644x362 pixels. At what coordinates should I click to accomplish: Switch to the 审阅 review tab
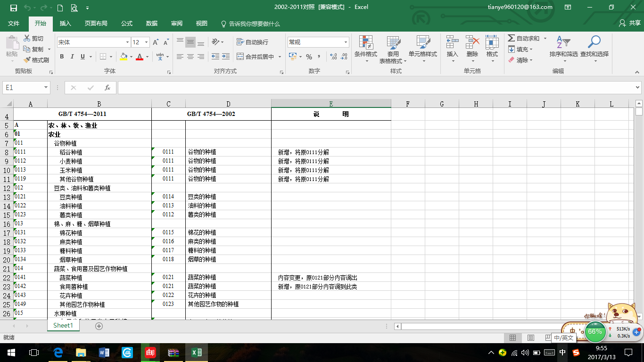point(177,24)
